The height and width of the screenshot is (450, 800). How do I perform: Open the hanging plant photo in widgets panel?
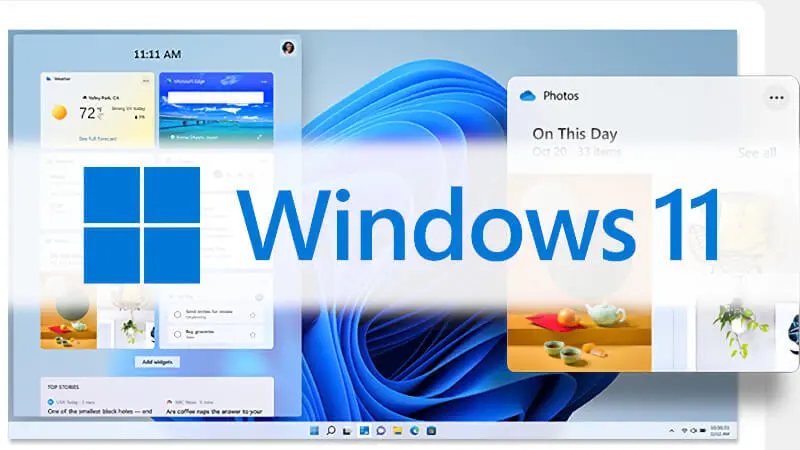click(x=126, y=317)
